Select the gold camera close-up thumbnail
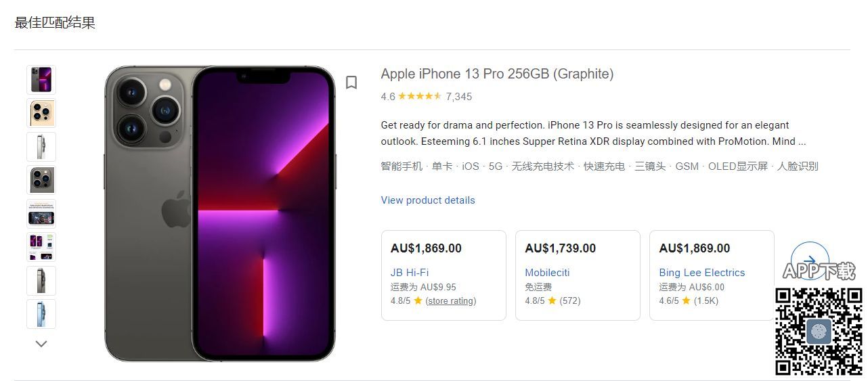The width and height of the screenshot is (868, 381). click(x=41, y=113)
